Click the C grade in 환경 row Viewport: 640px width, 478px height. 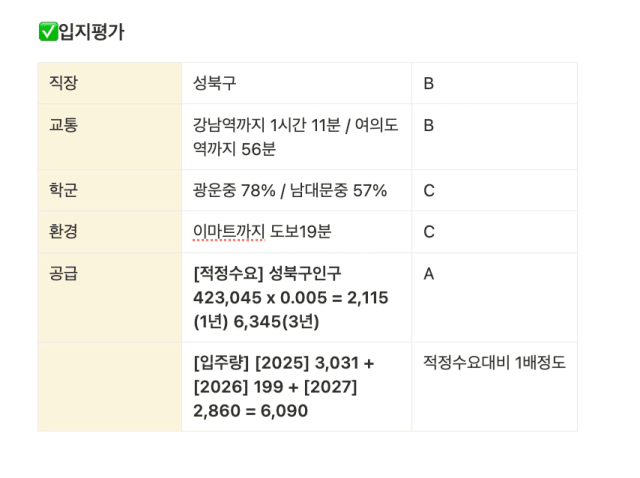[429, 232]
